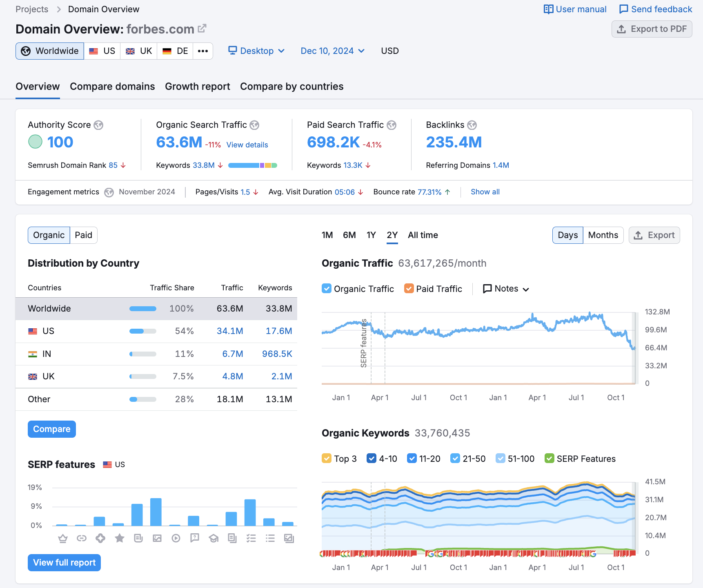Click the US traffic share progress bar
This screenshot has width=703, height=588.
(x=143, y=331)
